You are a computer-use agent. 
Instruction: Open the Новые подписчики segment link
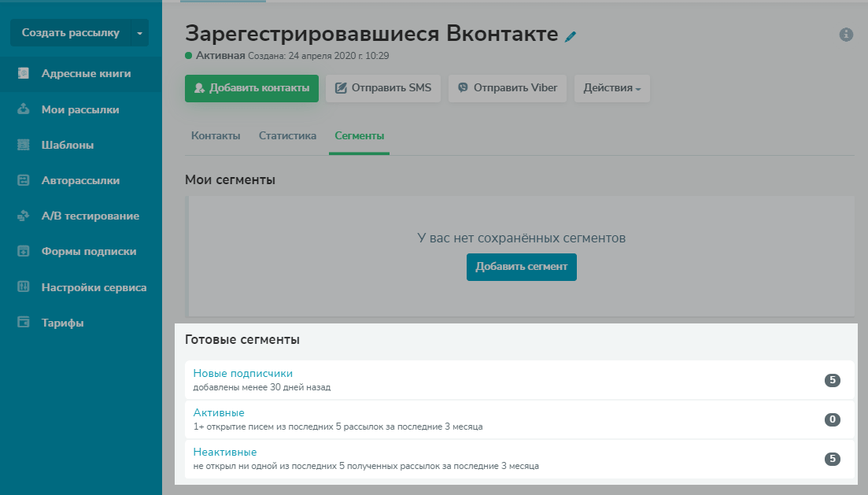coord(243,373)
